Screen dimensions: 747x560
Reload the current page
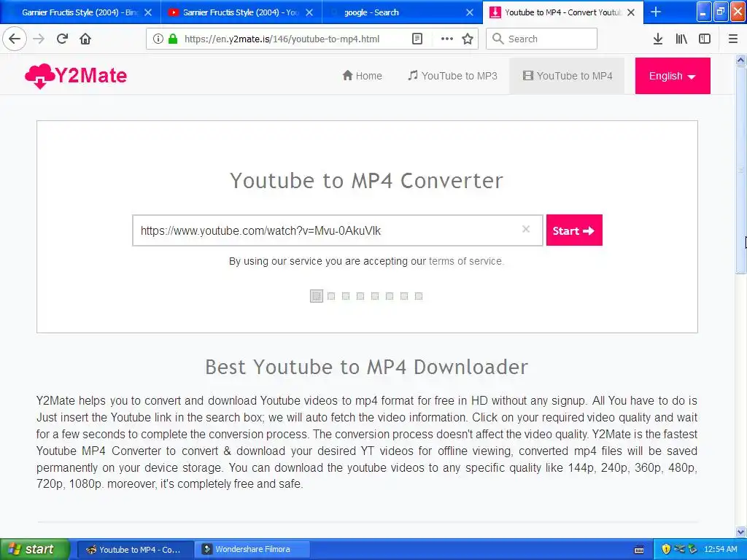62,39
